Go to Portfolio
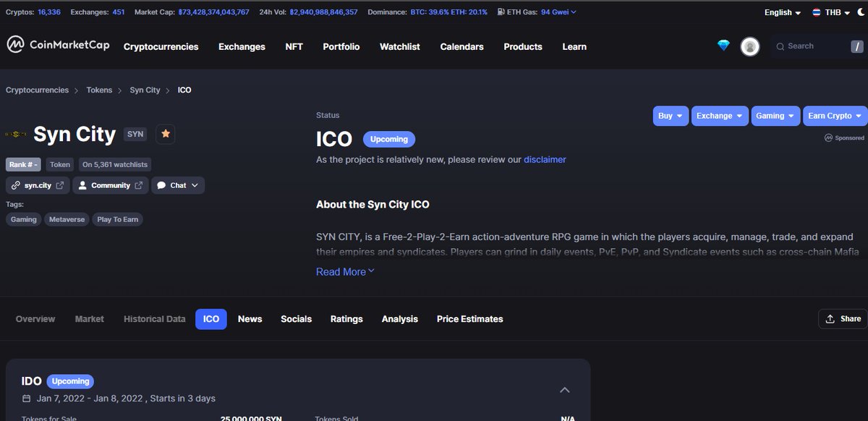 (x=341, y=46)
